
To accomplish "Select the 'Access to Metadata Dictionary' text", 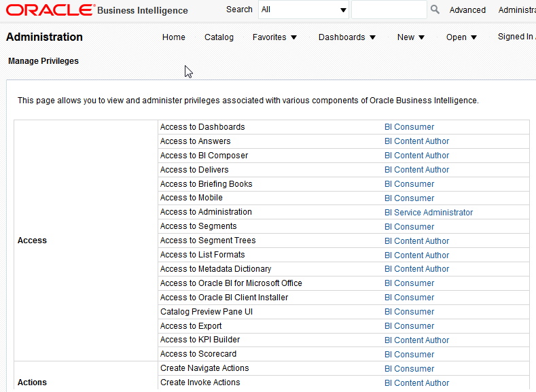I will tap(215, 269).
